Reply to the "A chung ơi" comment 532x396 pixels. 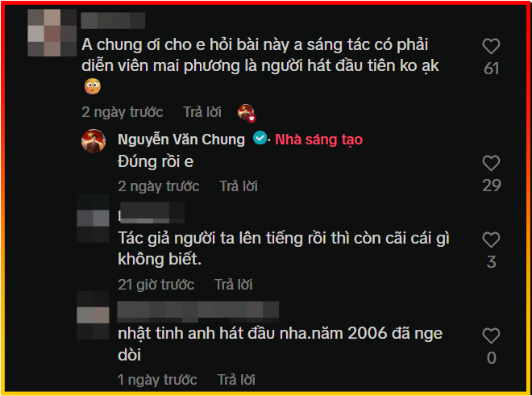pos(202,112)
